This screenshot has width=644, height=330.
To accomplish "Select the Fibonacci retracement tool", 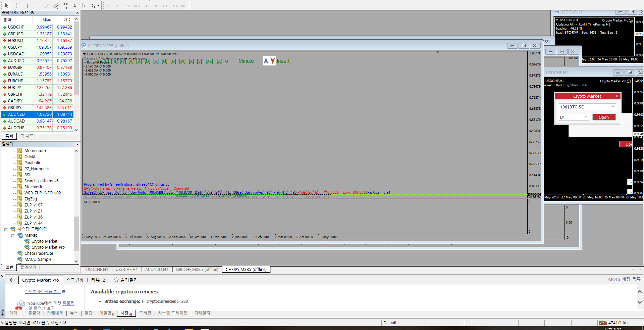I will click(x=65, y=6).
